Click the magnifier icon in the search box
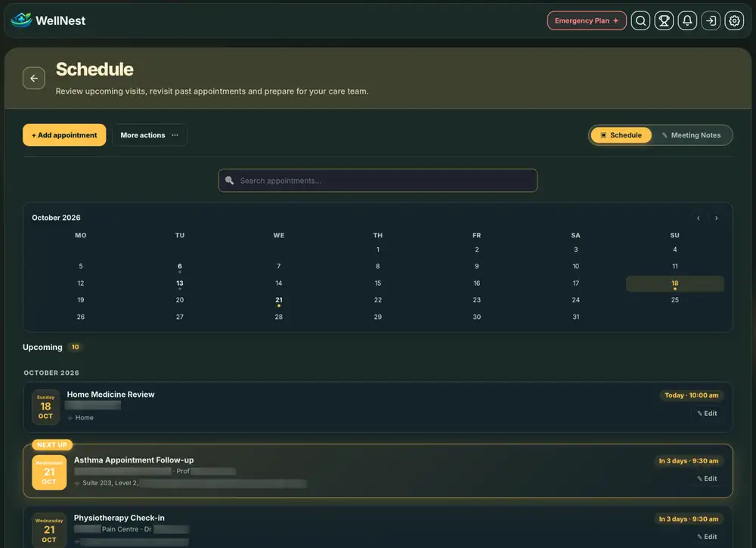756x548 pixels. pyautogui.click(x=230, y=180)
